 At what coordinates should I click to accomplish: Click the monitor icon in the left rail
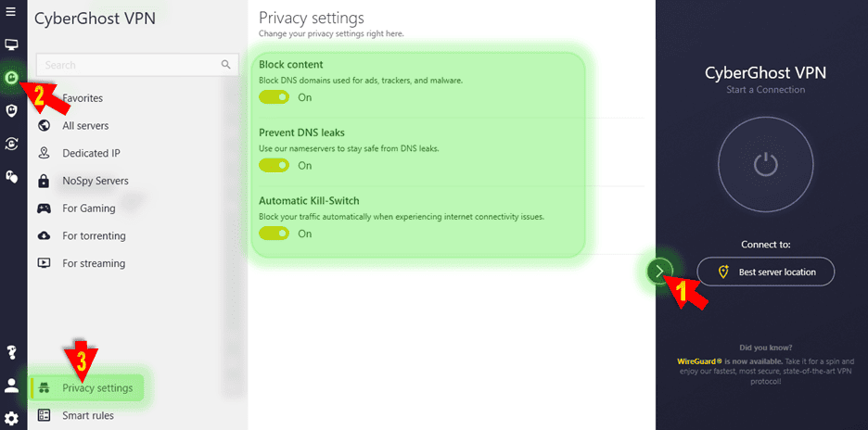pos(11,45)
